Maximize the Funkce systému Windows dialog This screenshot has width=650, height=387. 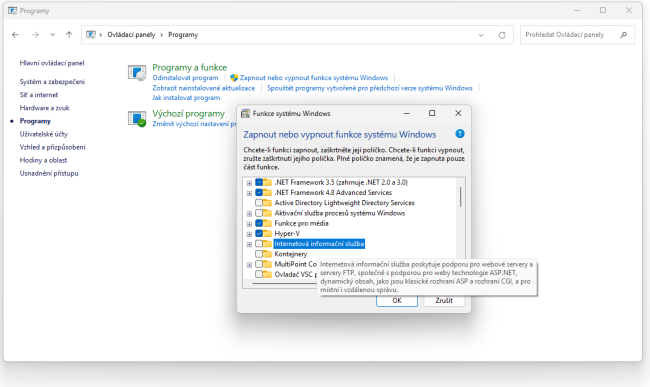point(432,113)
